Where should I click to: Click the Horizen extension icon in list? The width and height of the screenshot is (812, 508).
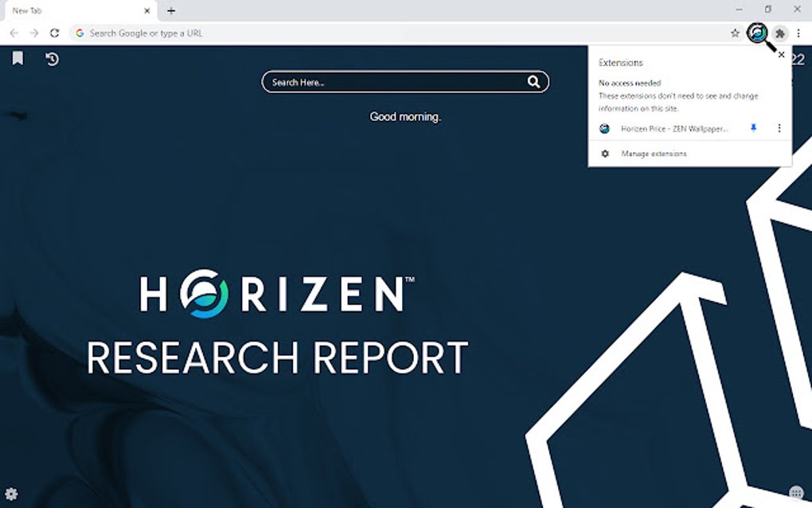[x=604, y=128]
